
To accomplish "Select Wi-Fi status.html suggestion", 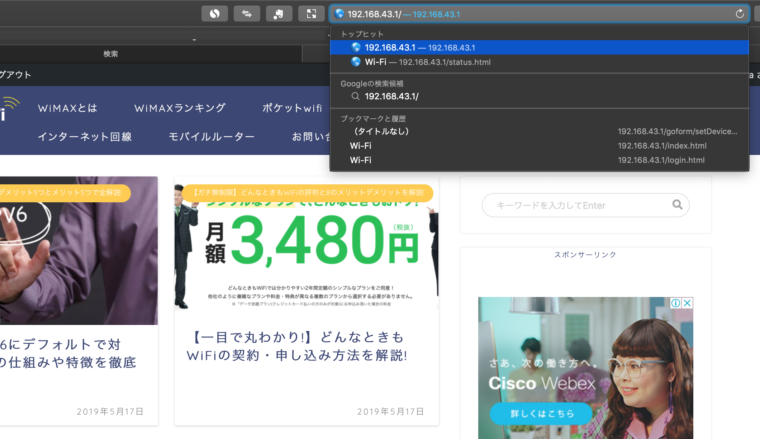I will coord(539,62).
